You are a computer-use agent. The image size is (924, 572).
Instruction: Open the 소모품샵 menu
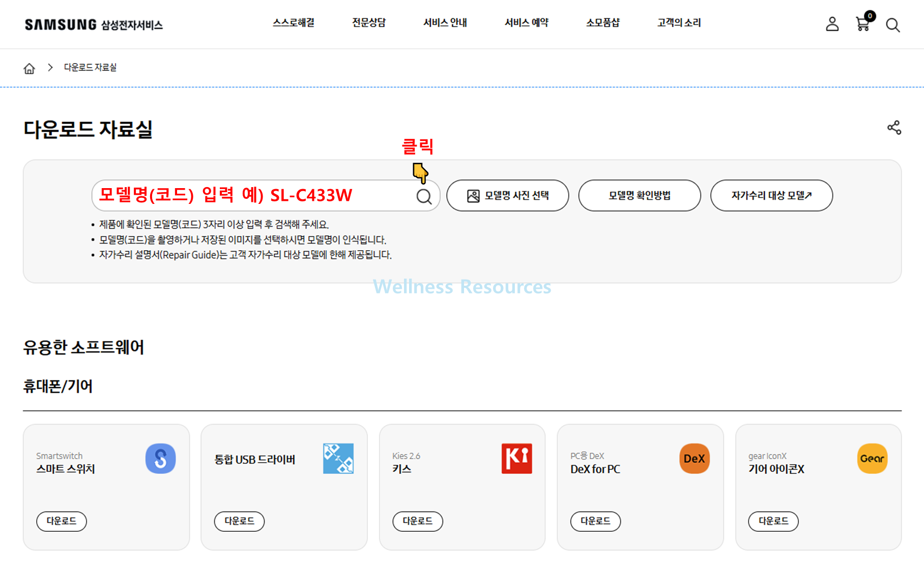pos(603,23)
